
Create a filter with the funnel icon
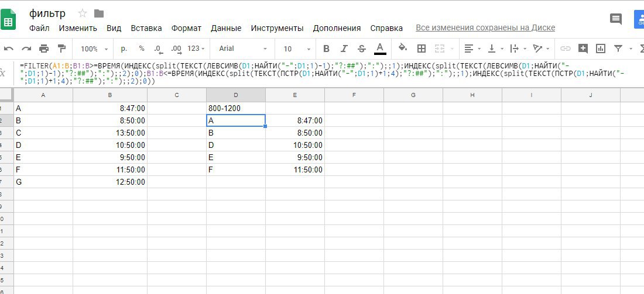point(618,49)
